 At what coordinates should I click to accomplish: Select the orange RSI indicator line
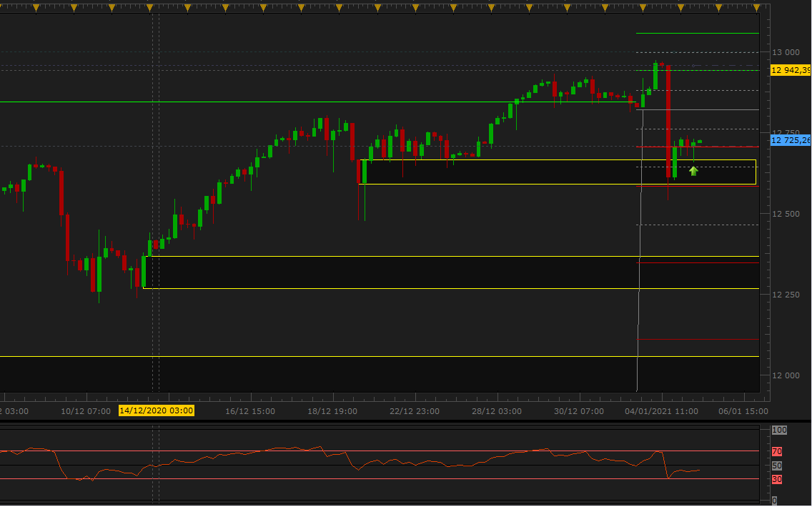click(x=350, y=463)
